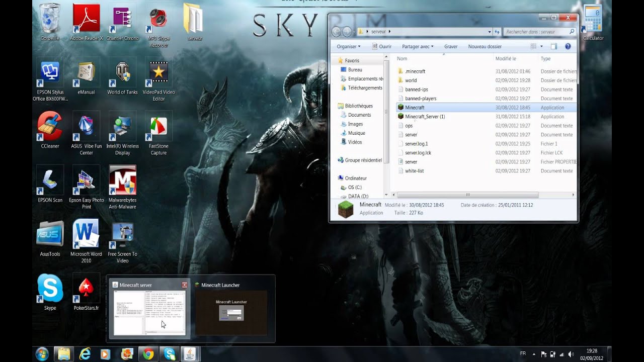
Task: Open MP3 Skype Recorder shortcut
Action: point(158,25)
